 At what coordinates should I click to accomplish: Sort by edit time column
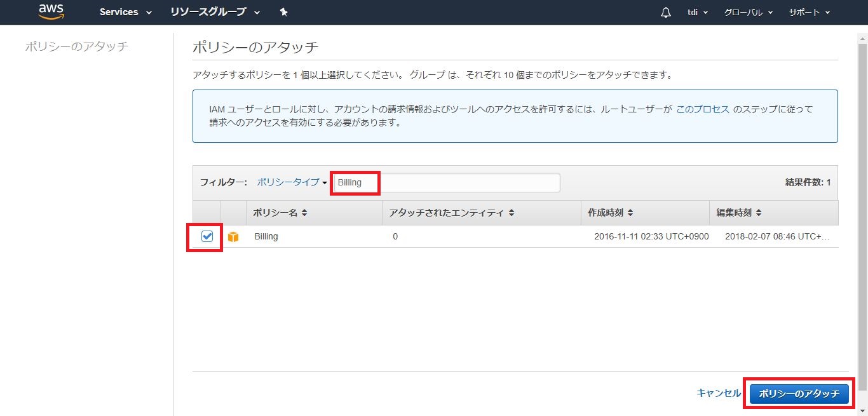pyautogui.click(x=758, y=213)
